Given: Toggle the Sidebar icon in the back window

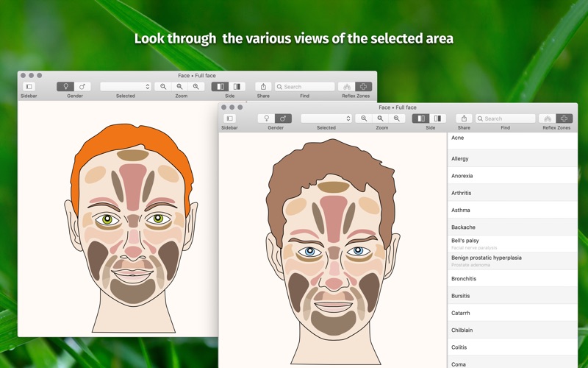Looking at the screenshot, I should coord(29,87).
